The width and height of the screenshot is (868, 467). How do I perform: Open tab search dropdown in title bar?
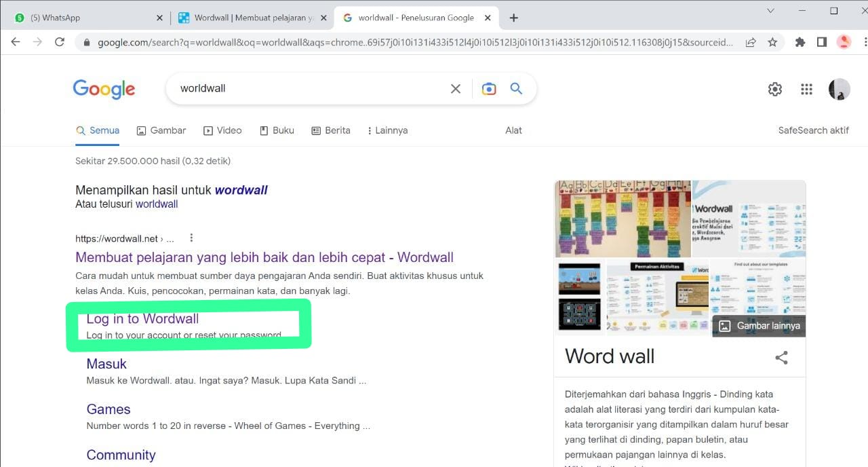click(771, 10)
